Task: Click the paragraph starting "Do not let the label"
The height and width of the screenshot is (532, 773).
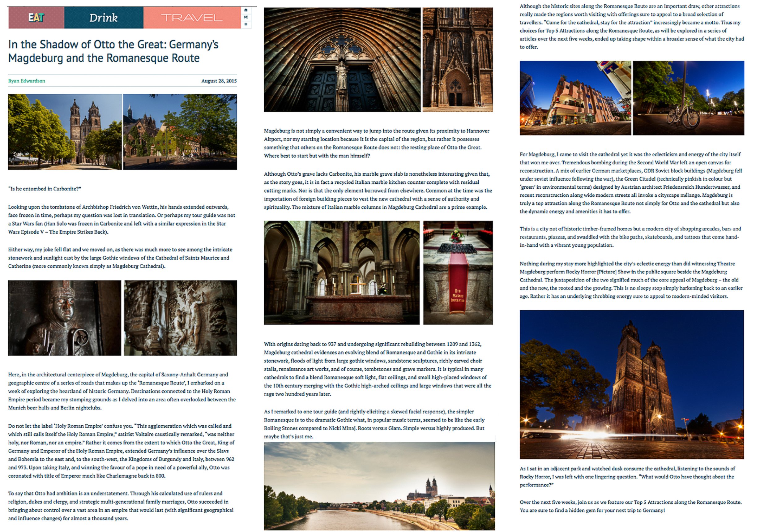Action: click(122, 451)
